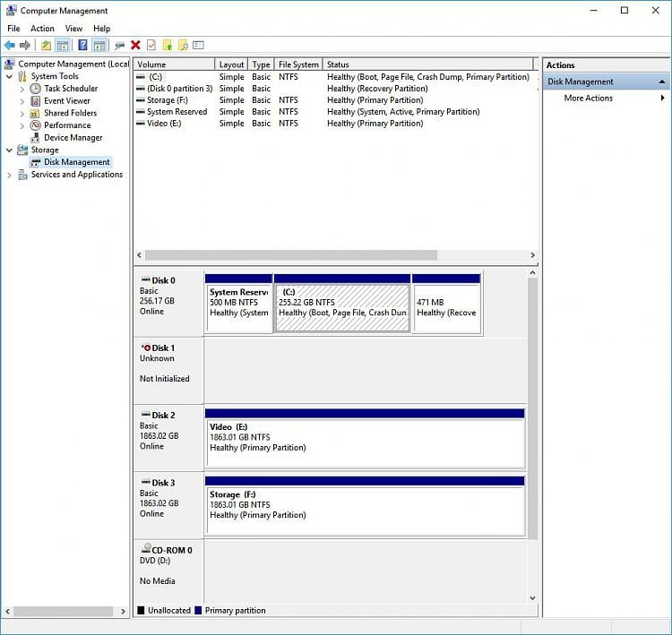The height and width of the screenshot is (635, 672).
Task: Click the disk view scroll up arrow
Action: pos(532,272)
